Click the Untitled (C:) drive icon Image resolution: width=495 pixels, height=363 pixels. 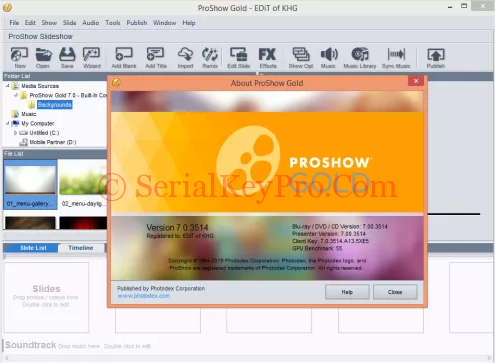click(23, 133)
